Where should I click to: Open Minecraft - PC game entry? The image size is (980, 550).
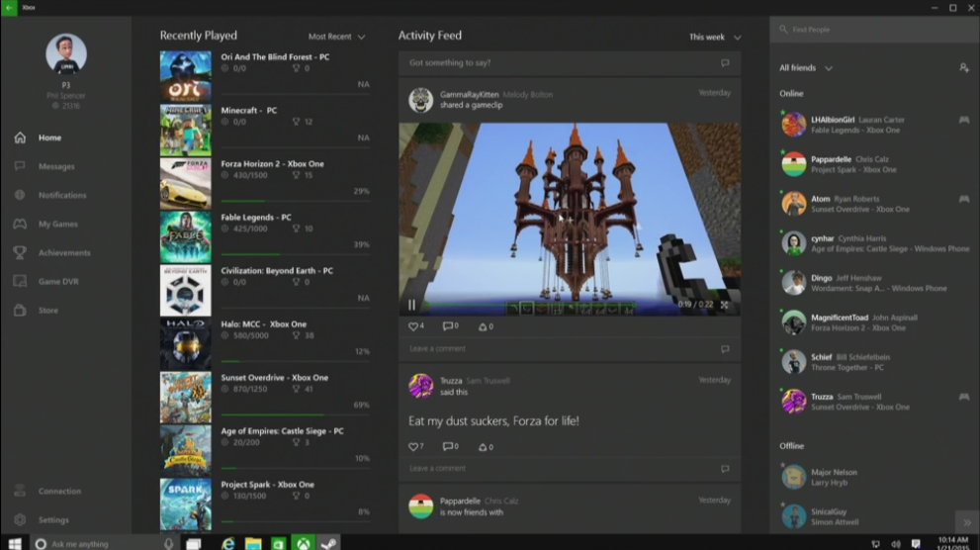tap(265, 130)
